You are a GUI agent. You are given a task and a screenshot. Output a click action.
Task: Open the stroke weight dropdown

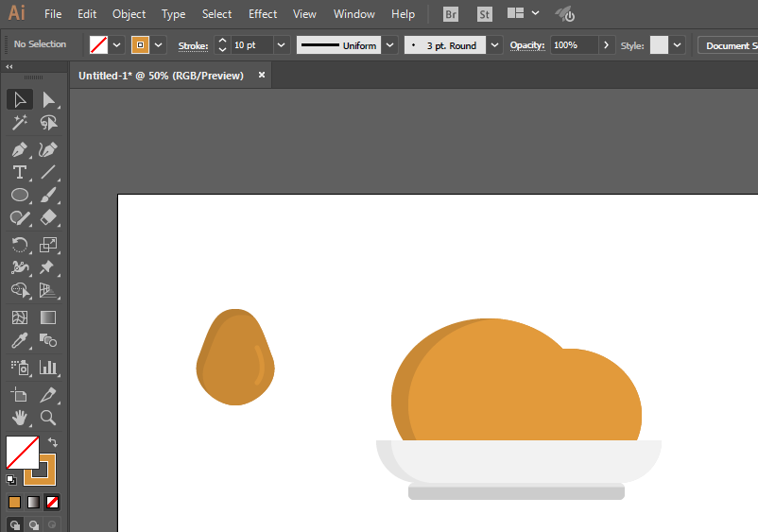point(282,45)
